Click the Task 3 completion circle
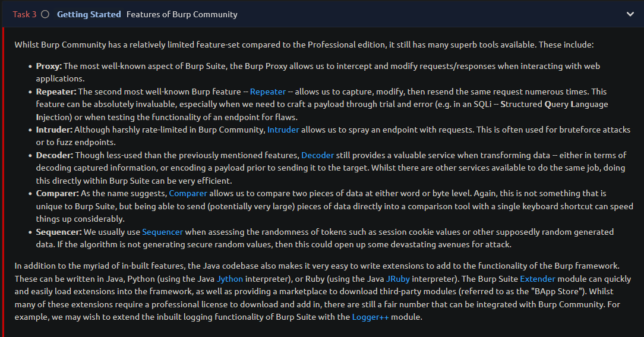Screen dimensions: 644x337 coord(45,14)
